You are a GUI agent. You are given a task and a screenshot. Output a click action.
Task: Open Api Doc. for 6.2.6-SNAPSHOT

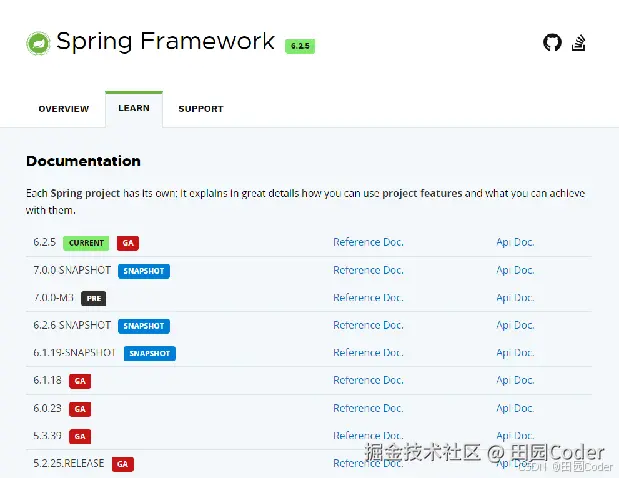tap(515, 325)
